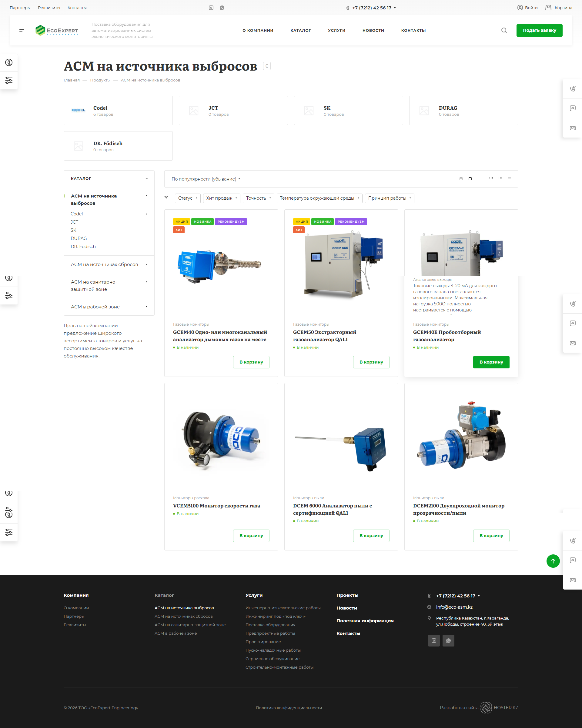Image resolution: width=582 pixels, height=728 pixels.
Task: Add GCEM40 analyzer to cart
Action: [x=251, y=362]
